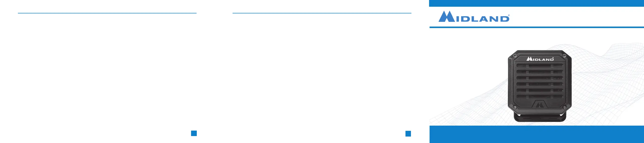Viewport: 644px width, 143px height.
Task: Click the speaker's top-left corner screw
Action: click(515, 56)
